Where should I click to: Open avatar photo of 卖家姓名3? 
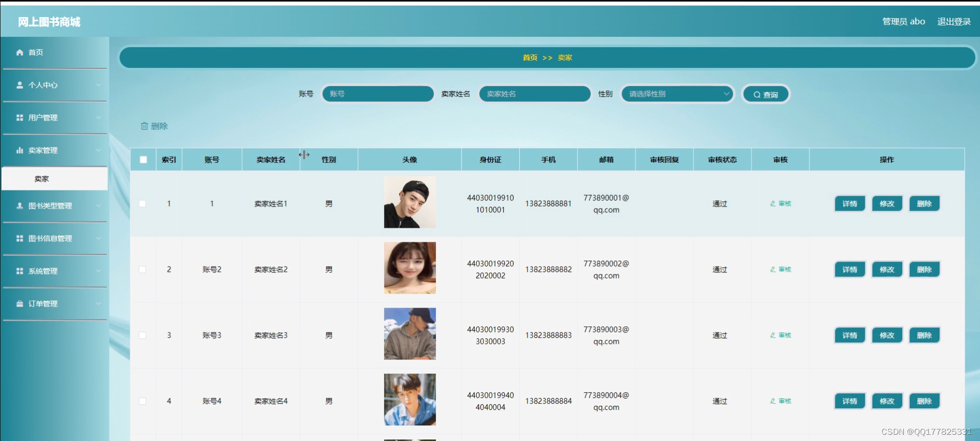[410, 334]
